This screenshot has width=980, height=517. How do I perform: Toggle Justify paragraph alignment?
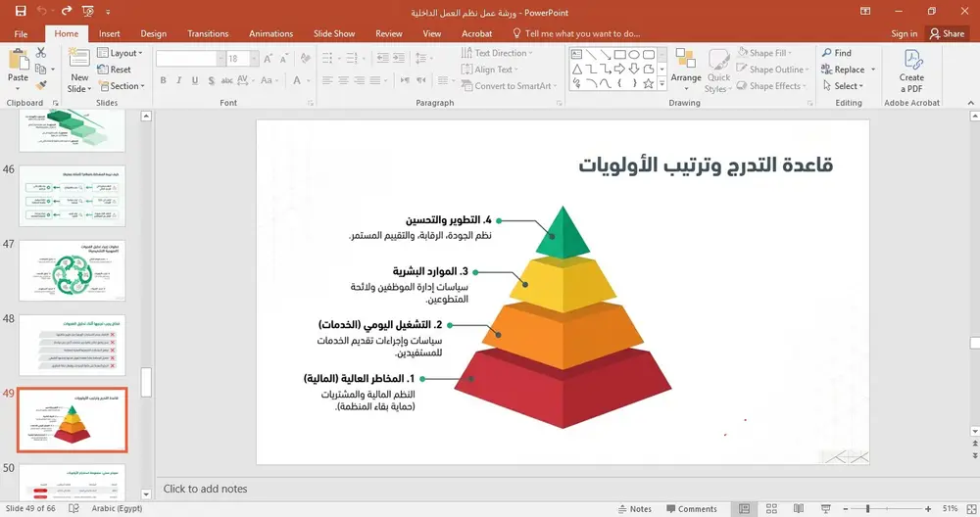[375, 80]
